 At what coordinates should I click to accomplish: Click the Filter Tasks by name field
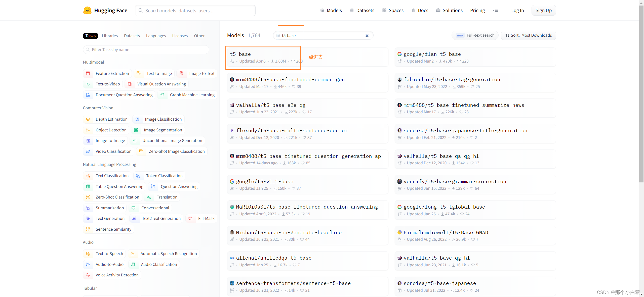(x=146, y=49)
